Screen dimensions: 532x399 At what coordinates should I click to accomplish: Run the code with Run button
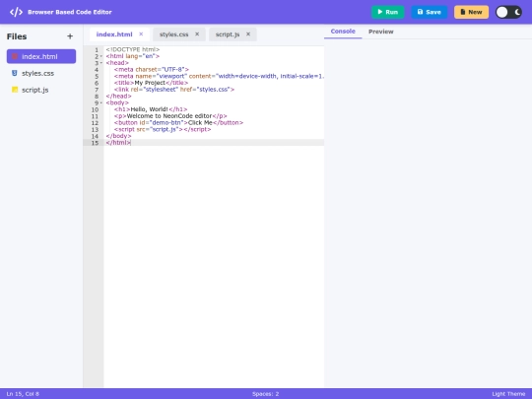[x=388, y=12]
